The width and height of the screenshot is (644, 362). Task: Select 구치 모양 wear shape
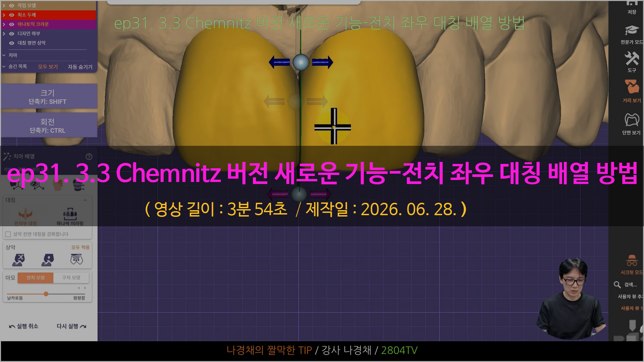(x=71, y=278)
